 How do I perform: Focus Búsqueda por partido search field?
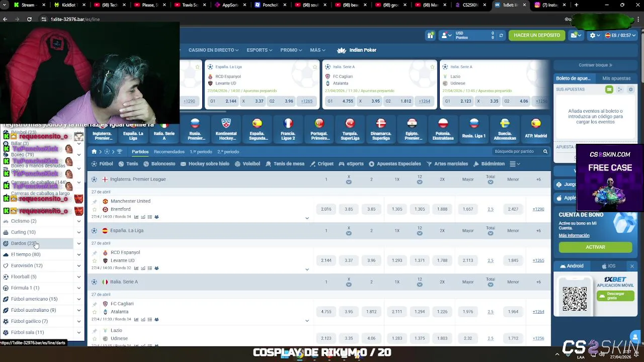click(x=517, y=151)
